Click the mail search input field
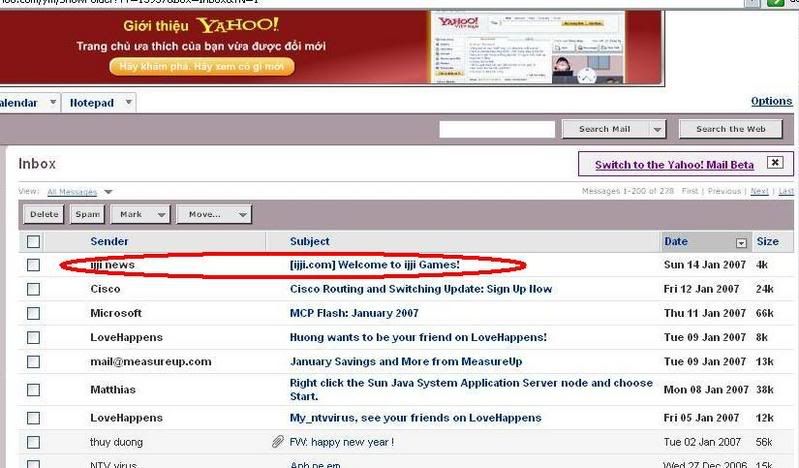The width and height of the screenshot is (799, 468). [x=497, y=129]
